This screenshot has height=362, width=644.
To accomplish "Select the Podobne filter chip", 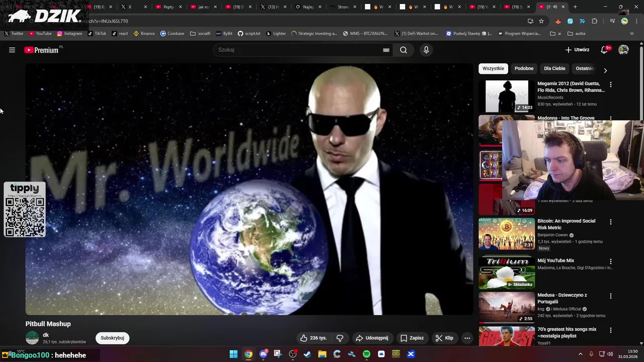I will coord(524,68).
